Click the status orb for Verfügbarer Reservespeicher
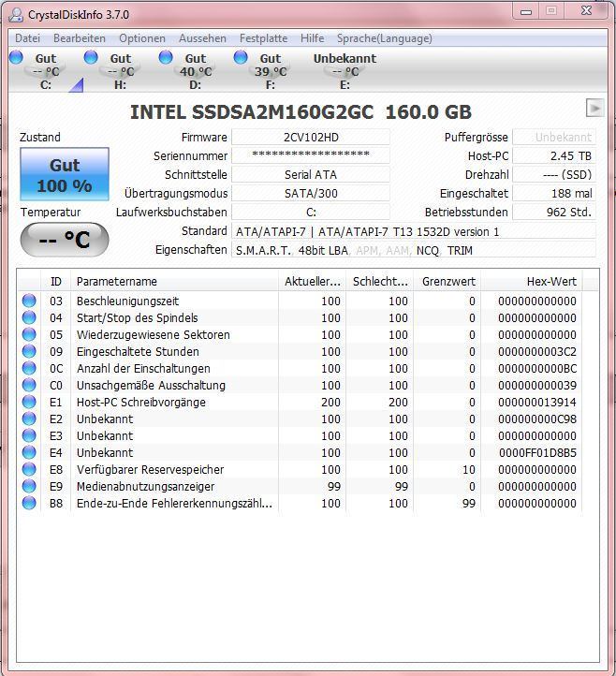The width and height of the screenshot is (616, 676). (29, 469)
